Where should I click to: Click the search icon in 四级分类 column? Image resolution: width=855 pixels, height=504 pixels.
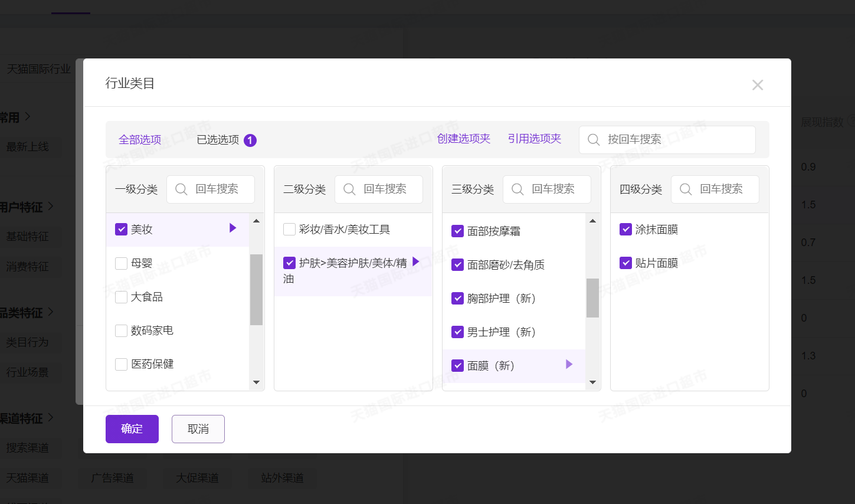point(686,189)
